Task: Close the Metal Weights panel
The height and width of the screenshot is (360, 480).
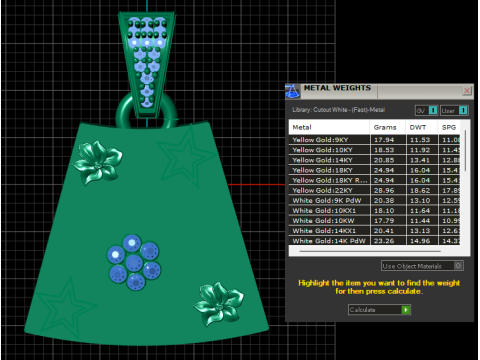Action: click(467, 91)
